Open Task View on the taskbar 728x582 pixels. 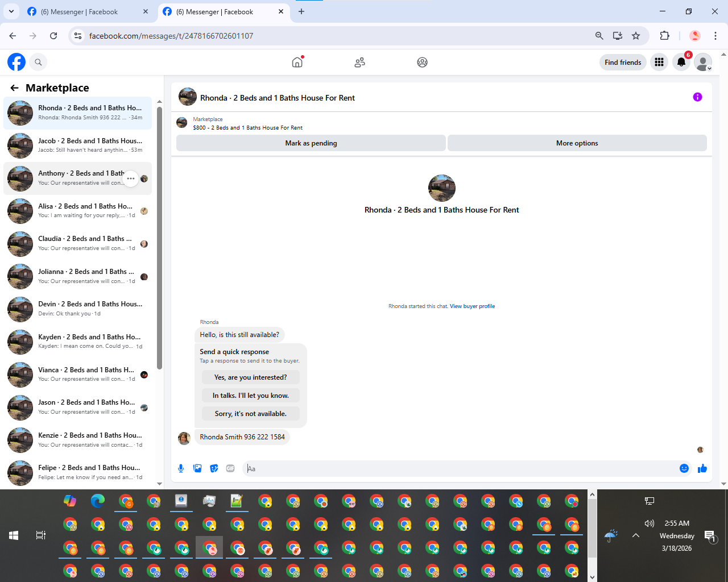pyautogui.click(x=41, y=535)
